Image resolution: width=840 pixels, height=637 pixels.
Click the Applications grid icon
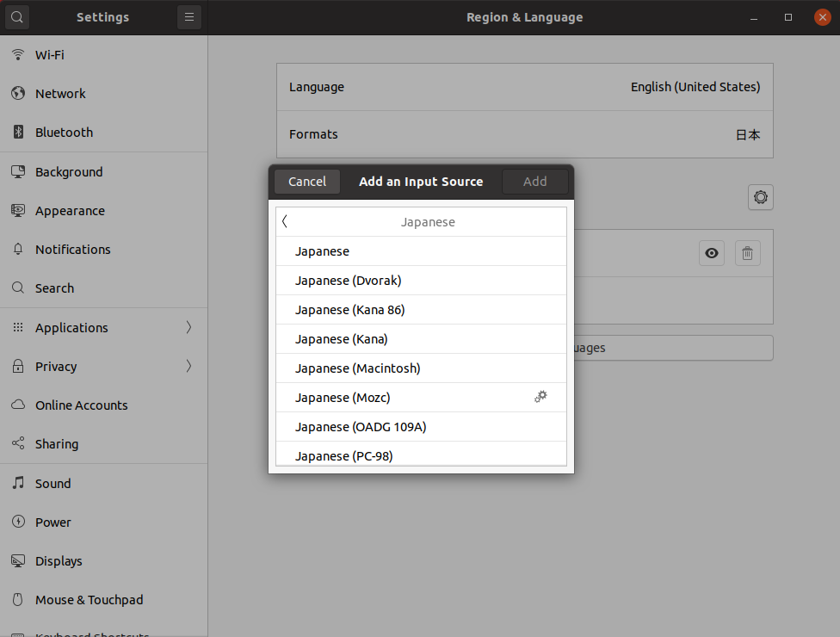(18, 327)
